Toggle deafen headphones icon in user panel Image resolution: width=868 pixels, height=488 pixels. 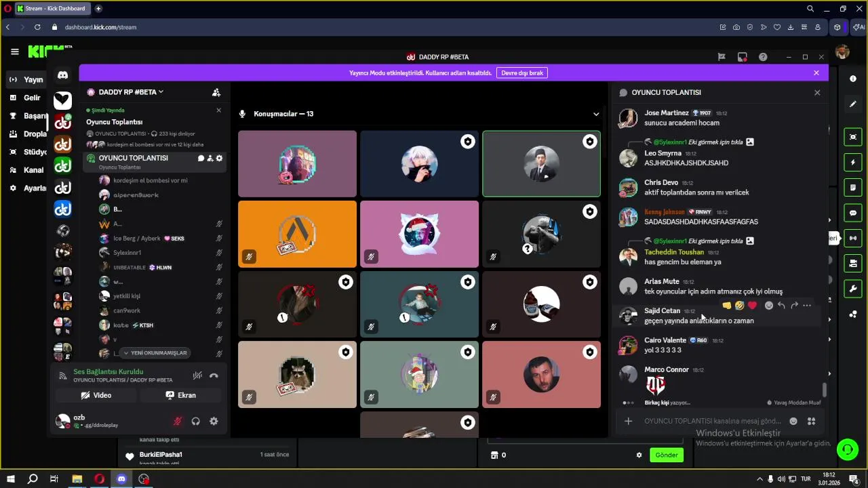coord(195,421)
